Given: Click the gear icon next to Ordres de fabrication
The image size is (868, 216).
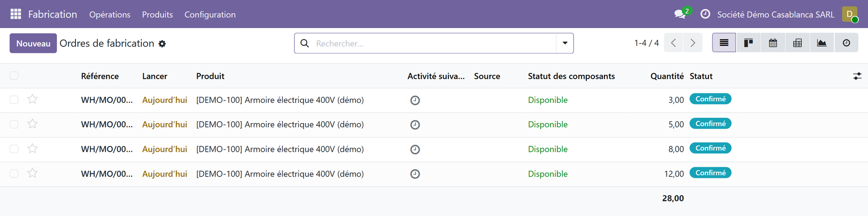Looking at the screenshot, I should tap(162, 43).
